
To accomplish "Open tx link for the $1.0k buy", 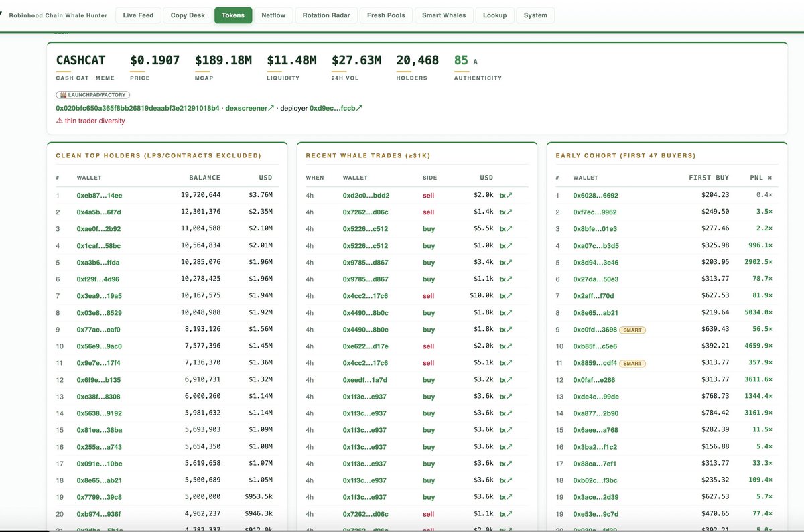I will click(506, 246).
